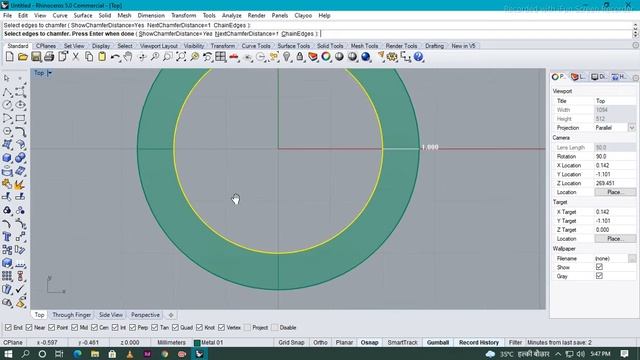The height and width of the screenshot is (360, 640).
Task: Select the Text object tool
Action: (7, 237)
